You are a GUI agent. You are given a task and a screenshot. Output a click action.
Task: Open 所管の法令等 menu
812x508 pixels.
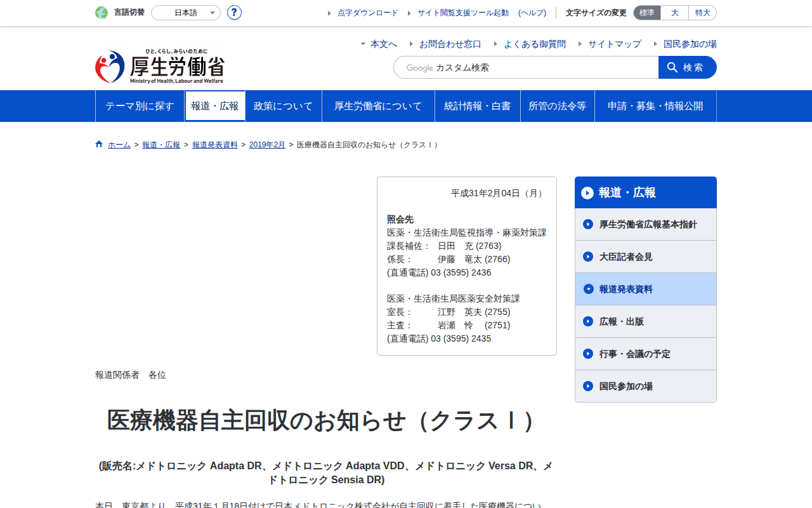coord(558,106)
